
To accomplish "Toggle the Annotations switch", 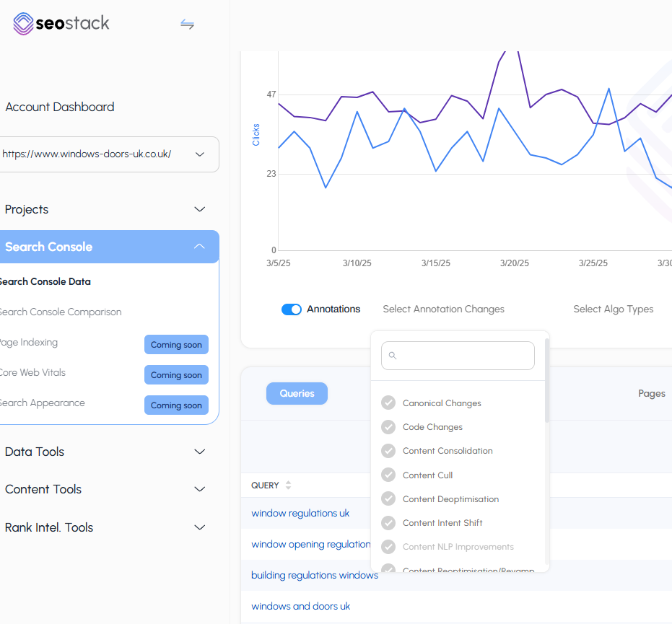I will [x=292, y=309].
